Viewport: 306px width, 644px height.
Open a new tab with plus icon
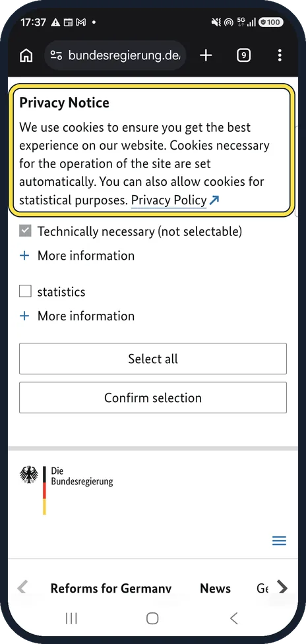click(x=206, y=55)
